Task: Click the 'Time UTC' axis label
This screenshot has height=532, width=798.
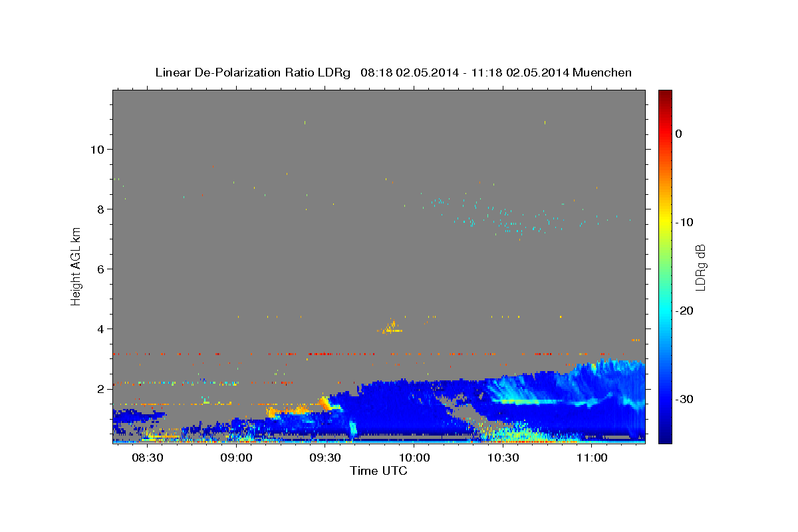Action: click(x=378, y=471)
